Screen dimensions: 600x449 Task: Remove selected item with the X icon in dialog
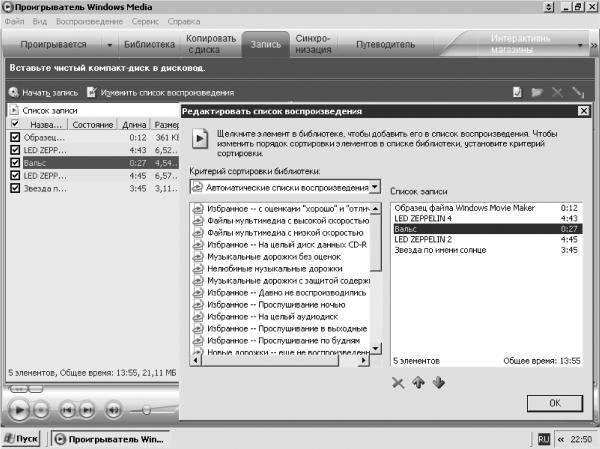[x=398, y=383]
